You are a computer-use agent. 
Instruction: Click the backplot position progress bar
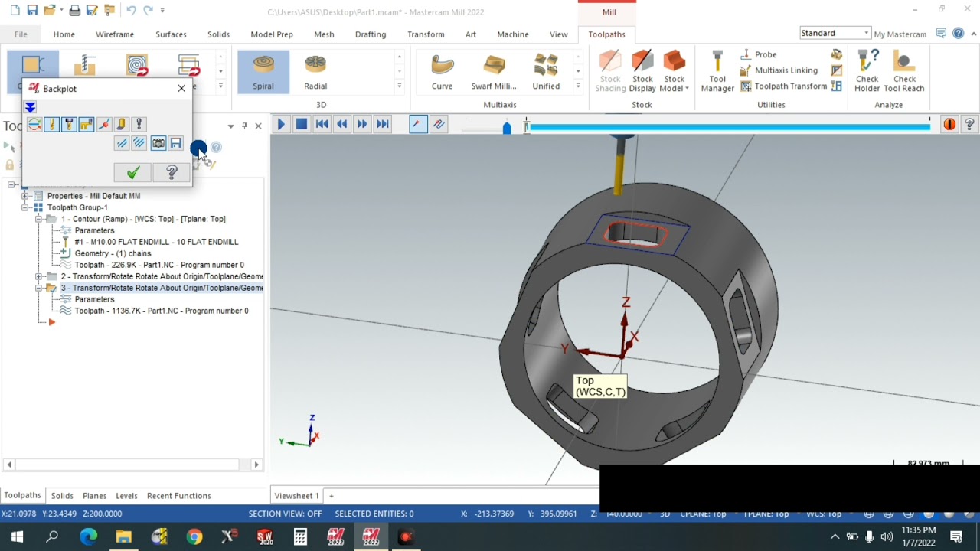[x=728, y=126]
